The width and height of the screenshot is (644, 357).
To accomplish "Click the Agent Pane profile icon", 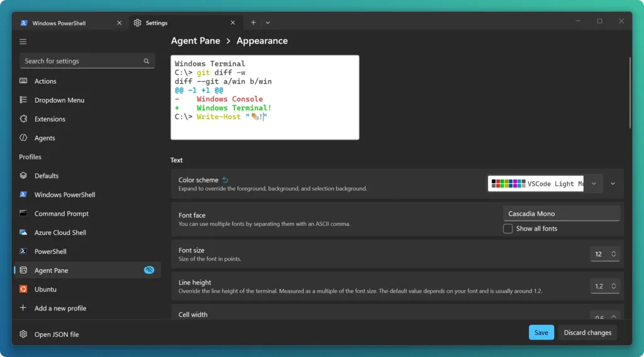I will [23, 270].
